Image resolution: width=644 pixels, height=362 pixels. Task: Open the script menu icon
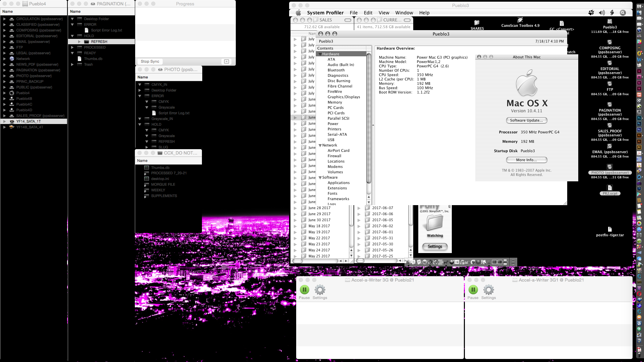tap(612, 13)
